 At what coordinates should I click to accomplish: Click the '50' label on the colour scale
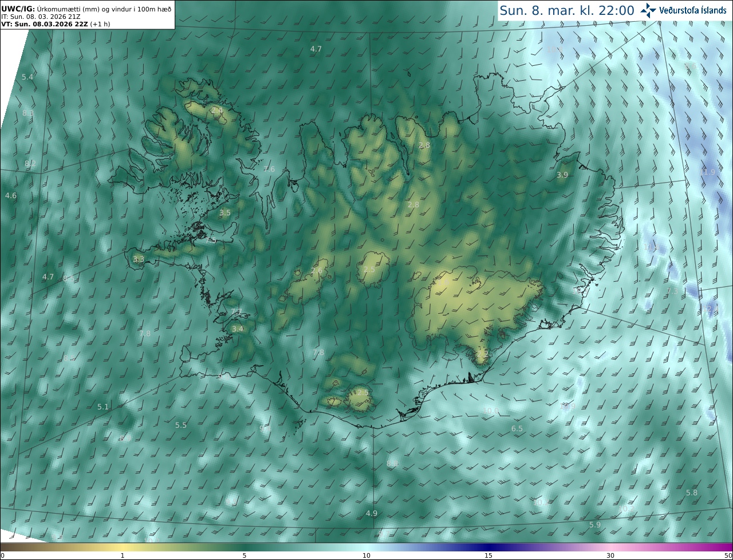(728, 556)
